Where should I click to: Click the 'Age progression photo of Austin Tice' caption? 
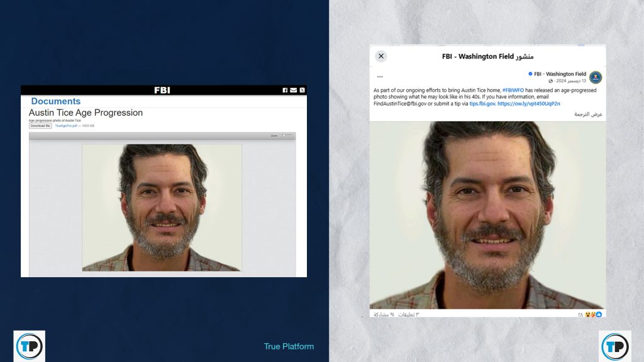click(x=55, y=121)
